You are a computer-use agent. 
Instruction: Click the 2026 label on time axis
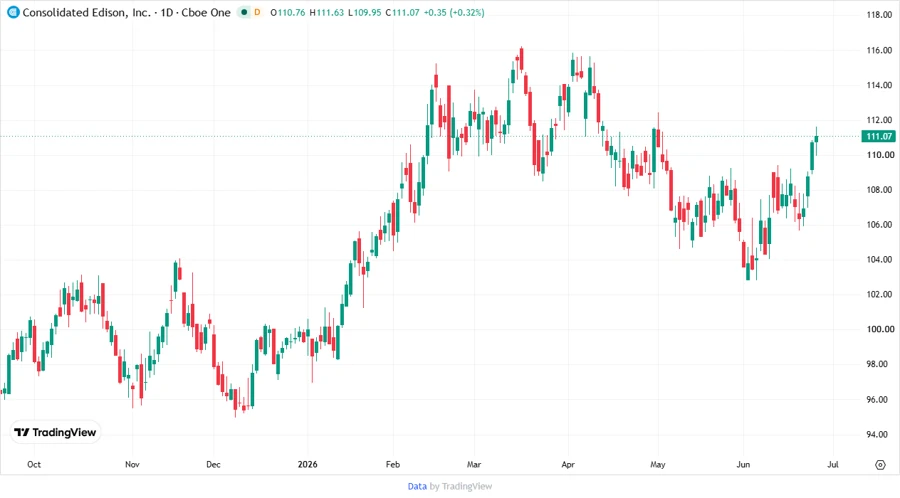point(308,465)
